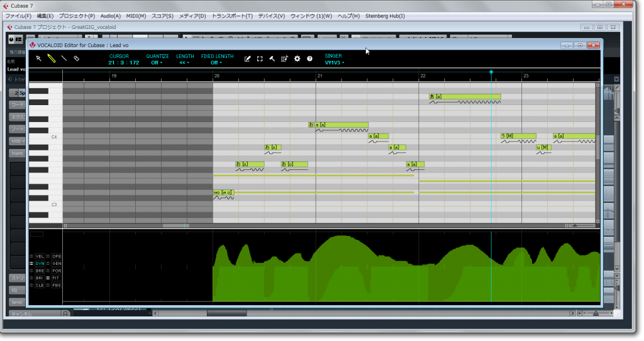Click the VOCALOID red logo in title bar
Image resolution: width=644 pixels, height=341 pixels.
click(x=33, y=45)
